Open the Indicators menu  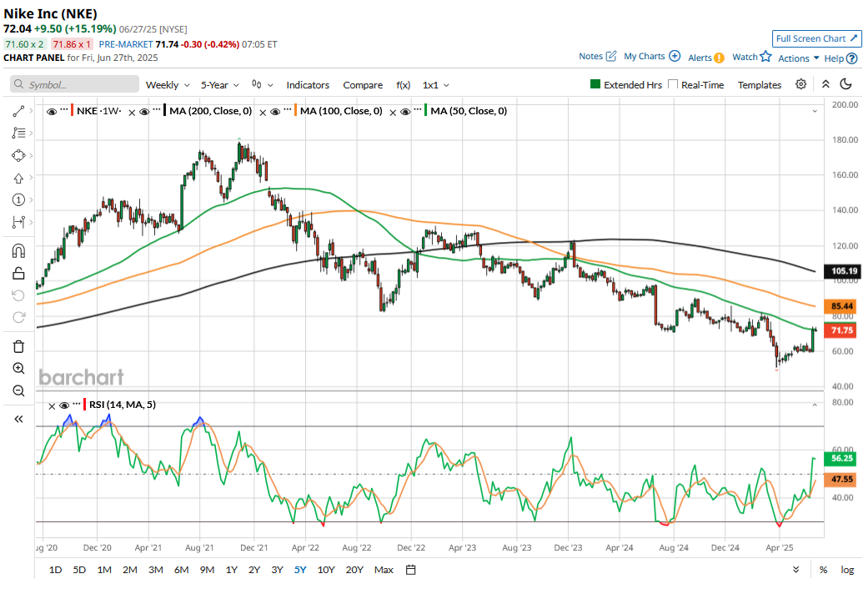point(308,85)
